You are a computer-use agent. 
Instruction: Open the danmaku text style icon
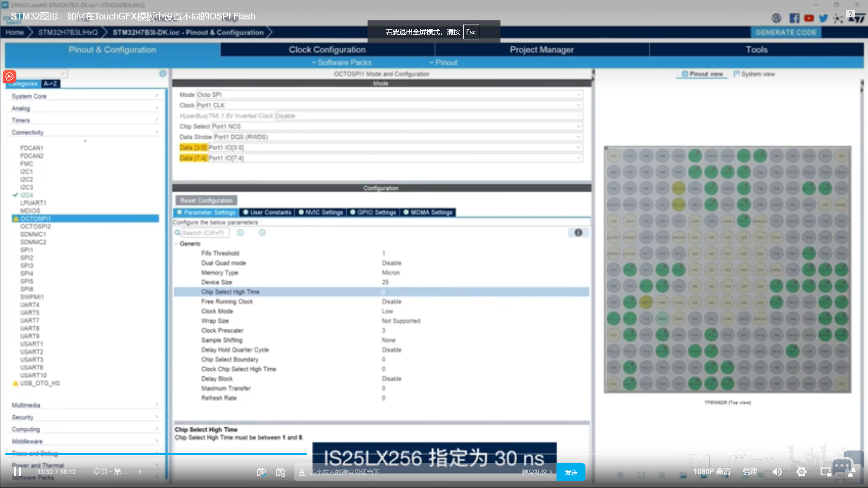pyautogui.click(x=302, y=472)
